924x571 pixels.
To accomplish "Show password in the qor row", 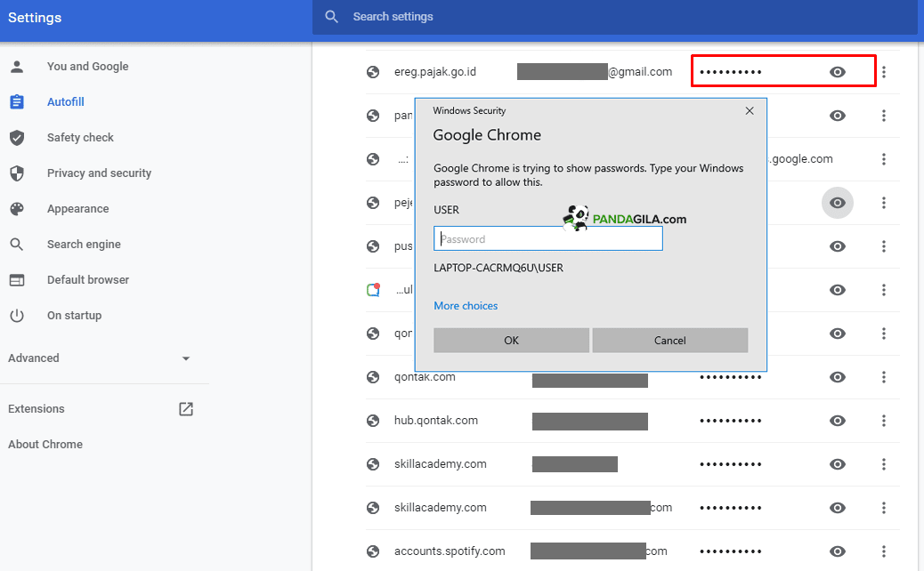I will tap(838, 334).
